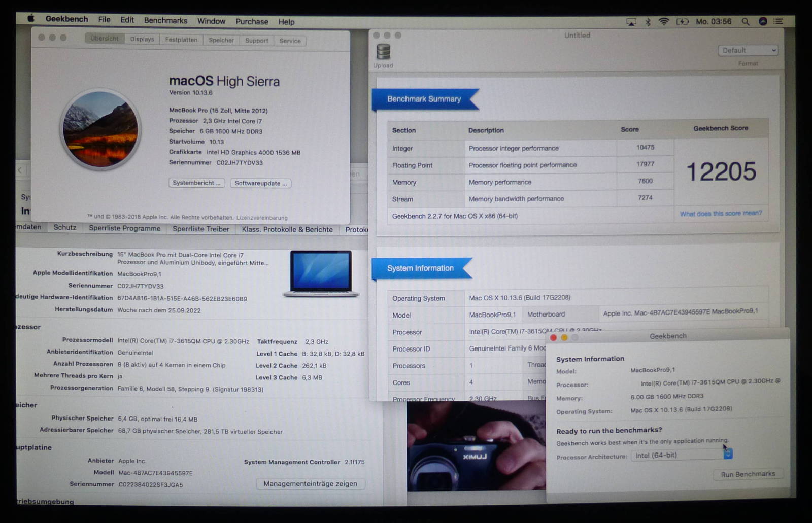The image size is (812, 523).
Task: Click the Upload database icon
Action: click(x=383, y=52)
